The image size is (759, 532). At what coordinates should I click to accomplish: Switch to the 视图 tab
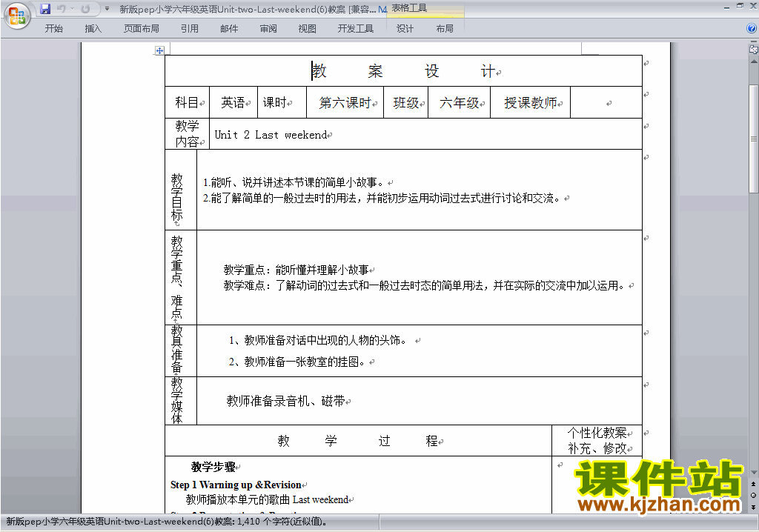(x=308, y=29)
